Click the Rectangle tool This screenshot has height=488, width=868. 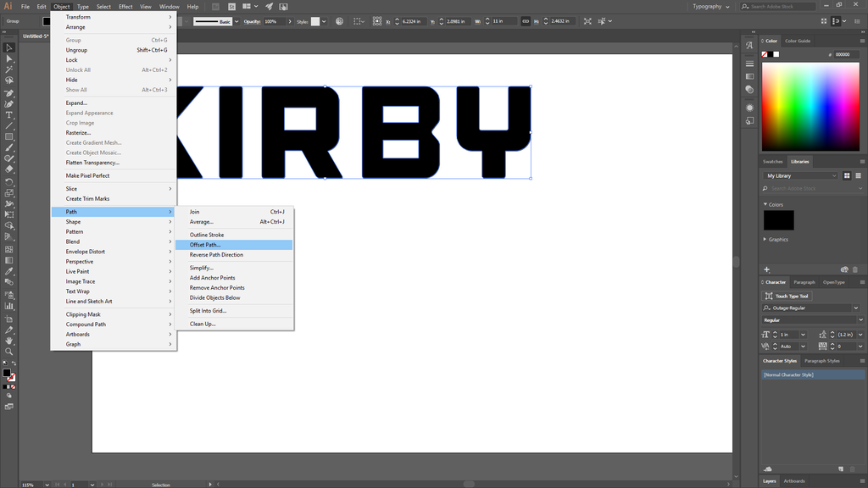point(9,136)
